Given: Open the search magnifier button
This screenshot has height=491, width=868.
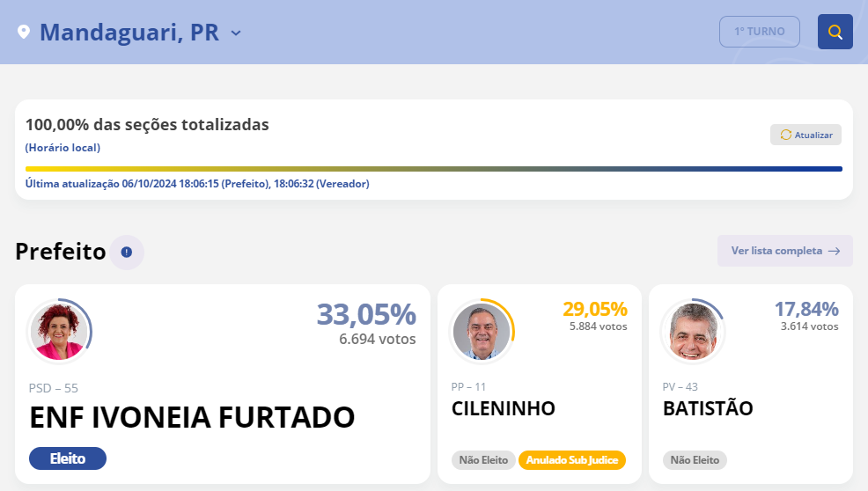Looking at the screenshot, I should [x=835, y=32].
